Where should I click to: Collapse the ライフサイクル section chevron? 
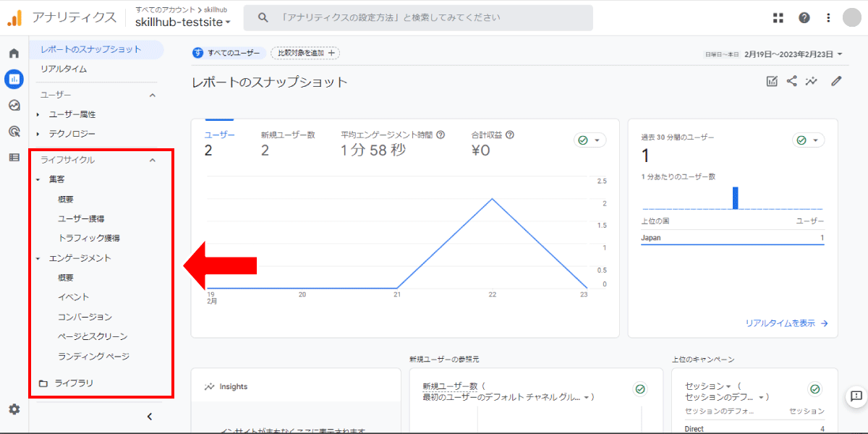(x=153, y=160)
